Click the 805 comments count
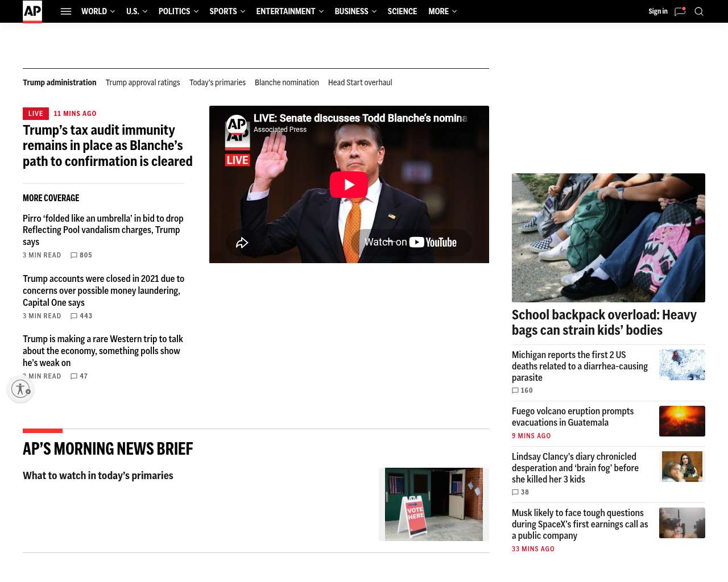 (x=86, y=256)
